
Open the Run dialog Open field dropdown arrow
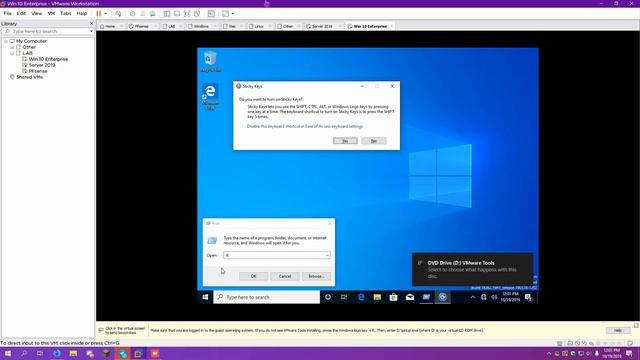pyautogui.click(x=327, y=255)
